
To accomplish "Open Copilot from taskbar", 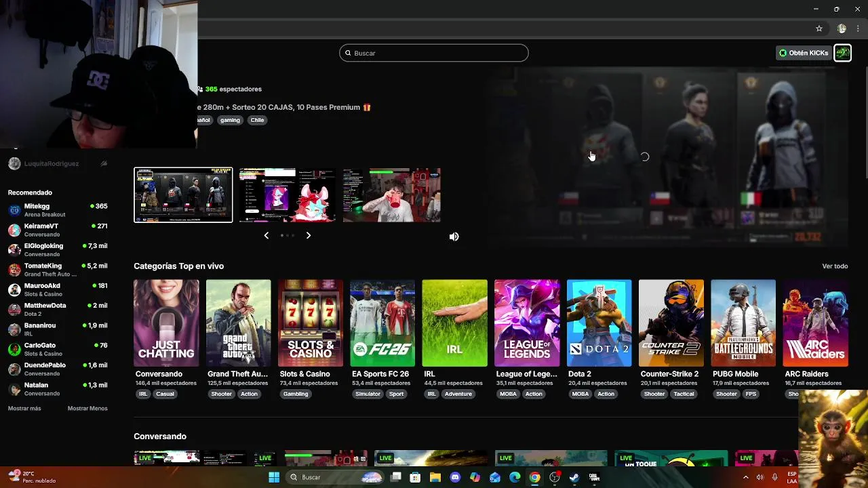I will point(475,477).
